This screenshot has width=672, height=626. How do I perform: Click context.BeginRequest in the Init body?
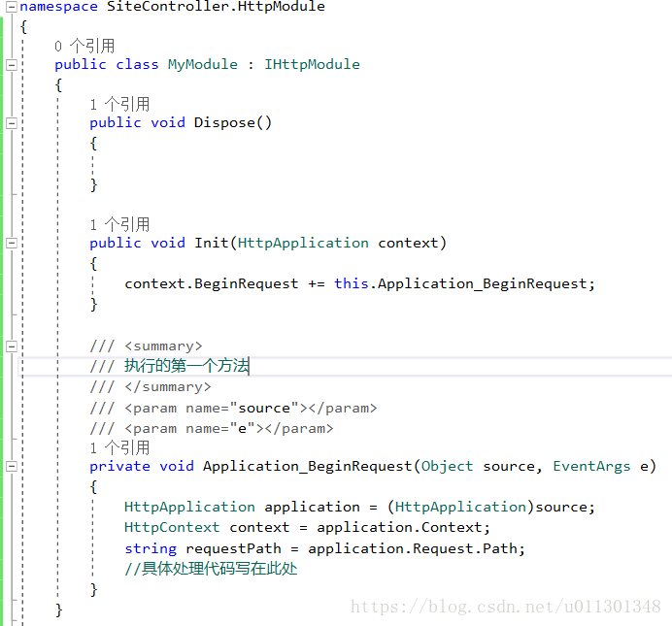point(212,283)
